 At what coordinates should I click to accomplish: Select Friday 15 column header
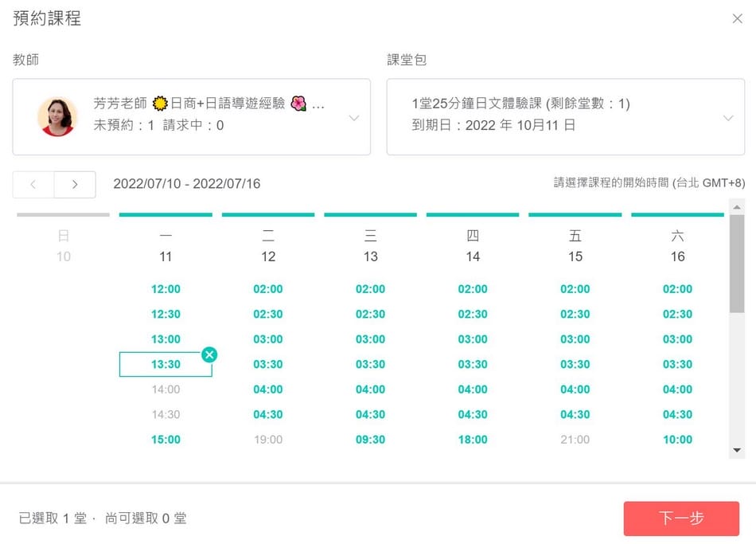pos(575,245)
